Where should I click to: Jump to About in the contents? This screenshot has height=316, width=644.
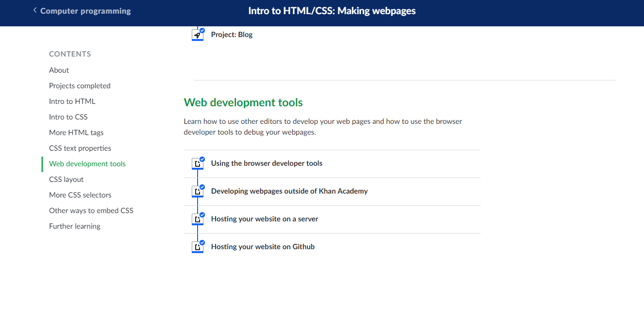point(59,70)
